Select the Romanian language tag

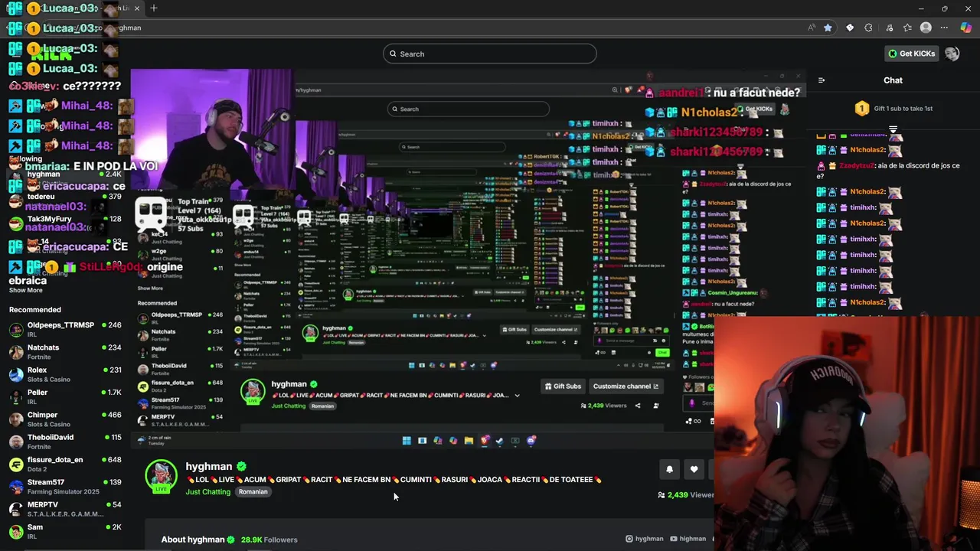tap(253, 492)
